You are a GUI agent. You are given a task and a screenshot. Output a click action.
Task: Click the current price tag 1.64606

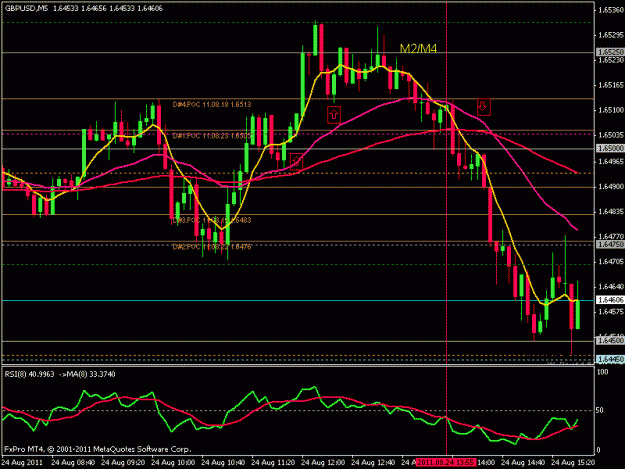click(x=610, y=300)
